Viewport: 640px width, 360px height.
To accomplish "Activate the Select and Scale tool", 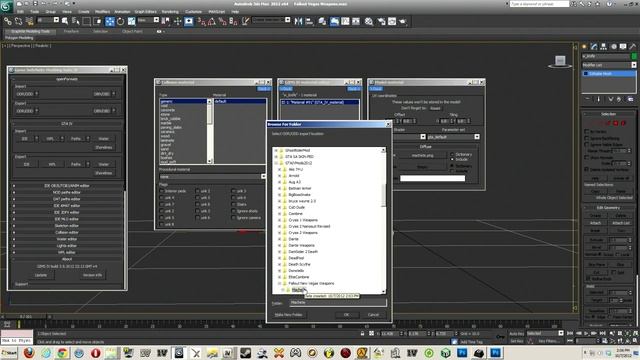I will 131,22.
